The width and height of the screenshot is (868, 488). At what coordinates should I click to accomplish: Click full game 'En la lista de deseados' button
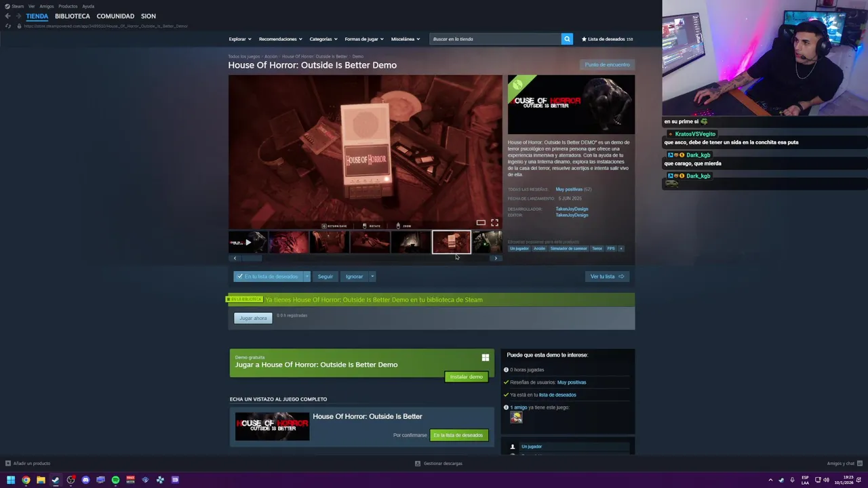(x=458, y=435)
